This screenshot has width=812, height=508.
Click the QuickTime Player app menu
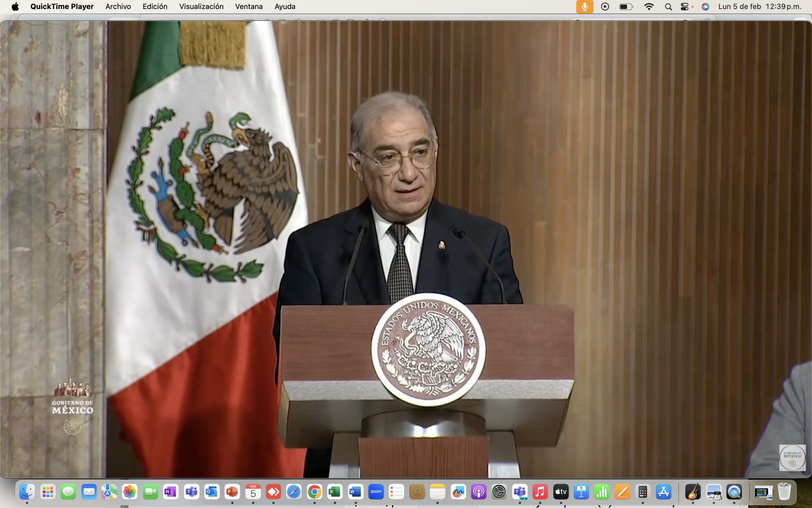[x=62, y=7]
